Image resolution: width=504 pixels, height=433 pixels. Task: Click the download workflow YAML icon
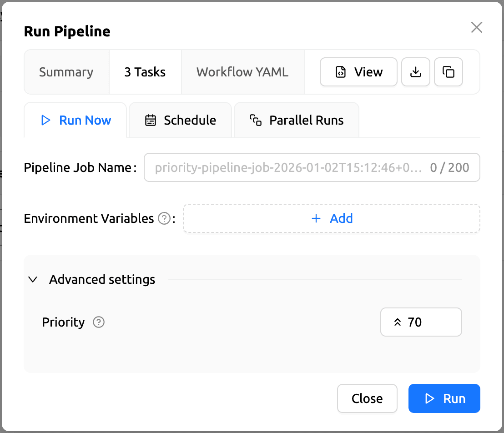click(415, 72)
